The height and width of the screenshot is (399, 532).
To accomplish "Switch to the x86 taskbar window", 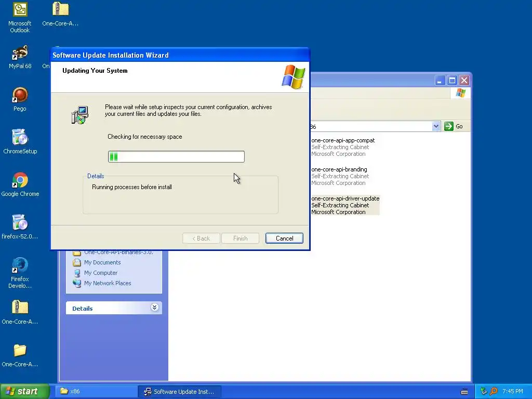I will pos(96,391).
